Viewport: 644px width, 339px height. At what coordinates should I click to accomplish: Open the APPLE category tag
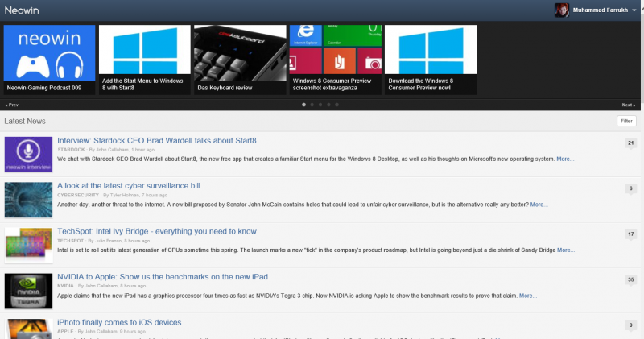(x=65, y=332)
